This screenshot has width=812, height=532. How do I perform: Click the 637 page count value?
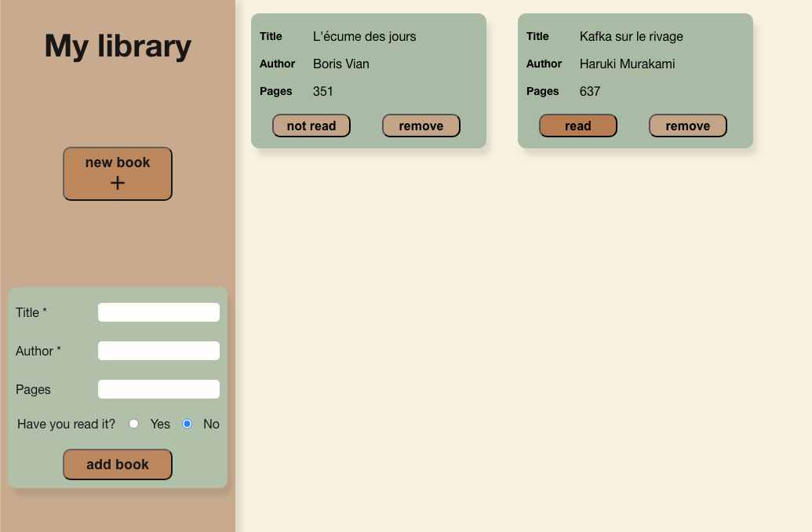click(589, 91)
